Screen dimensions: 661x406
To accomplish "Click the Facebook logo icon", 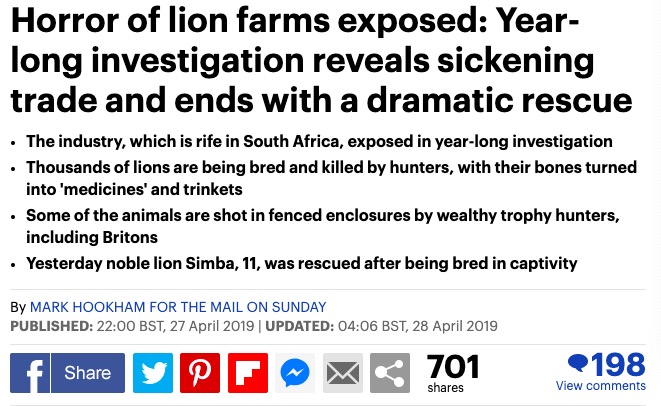I will coord(30,373).
